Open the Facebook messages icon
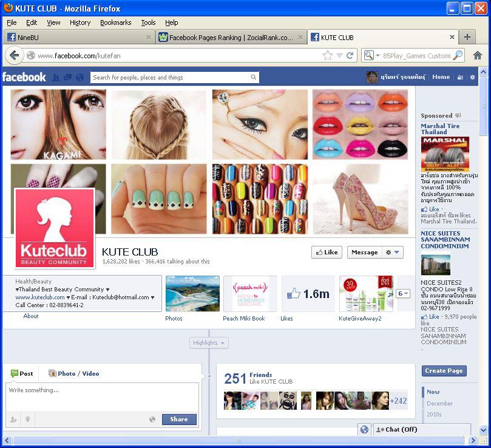 67,78
